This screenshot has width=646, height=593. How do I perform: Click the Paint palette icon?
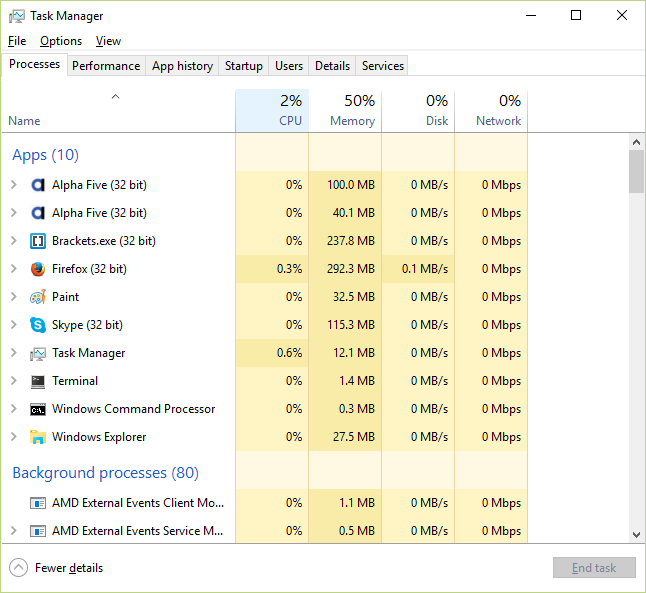tap(38, 297)
